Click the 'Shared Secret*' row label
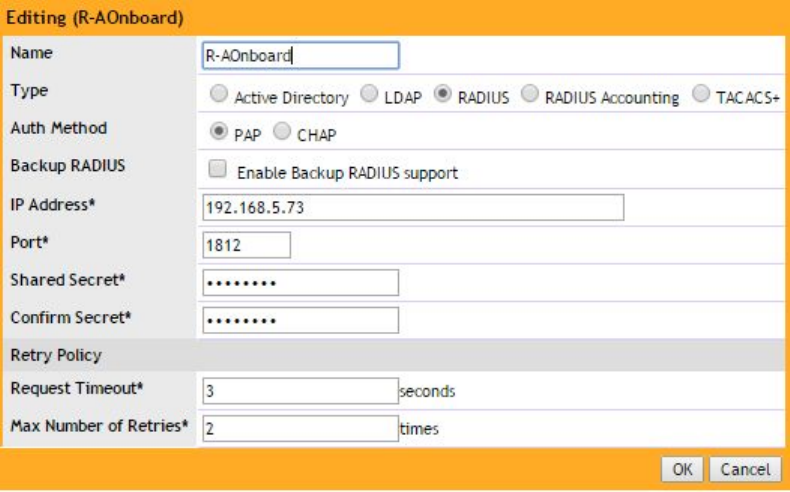The image size is (790, 492). point(68,280)
